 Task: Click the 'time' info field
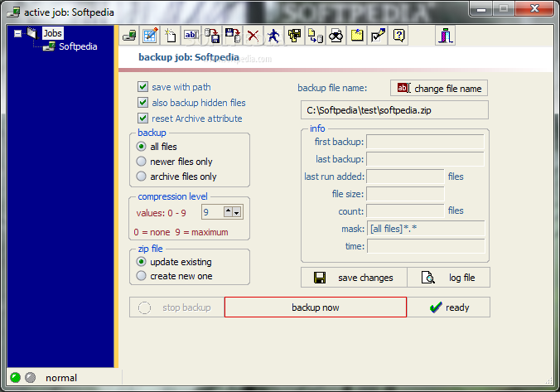click(426, 246)
